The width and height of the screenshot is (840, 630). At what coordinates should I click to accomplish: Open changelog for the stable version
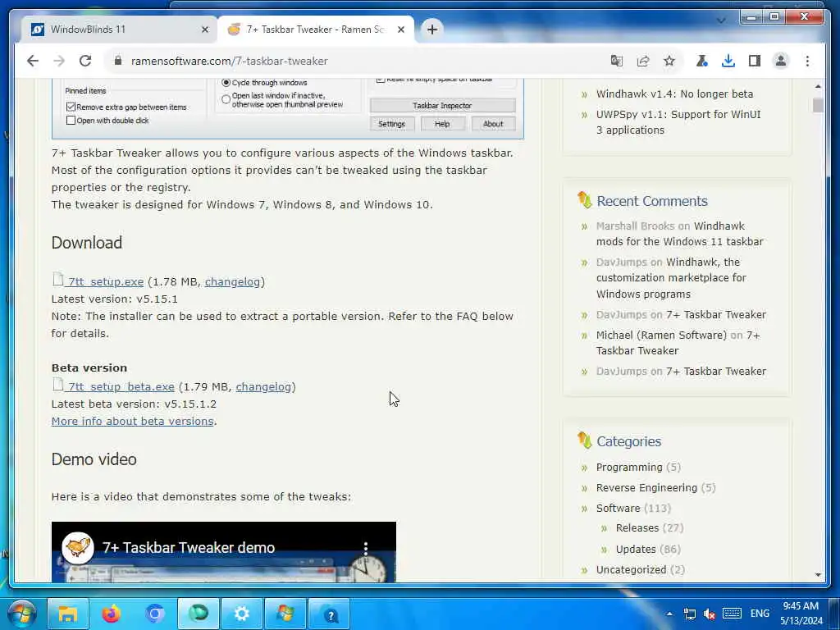click(x=232, y=282)
